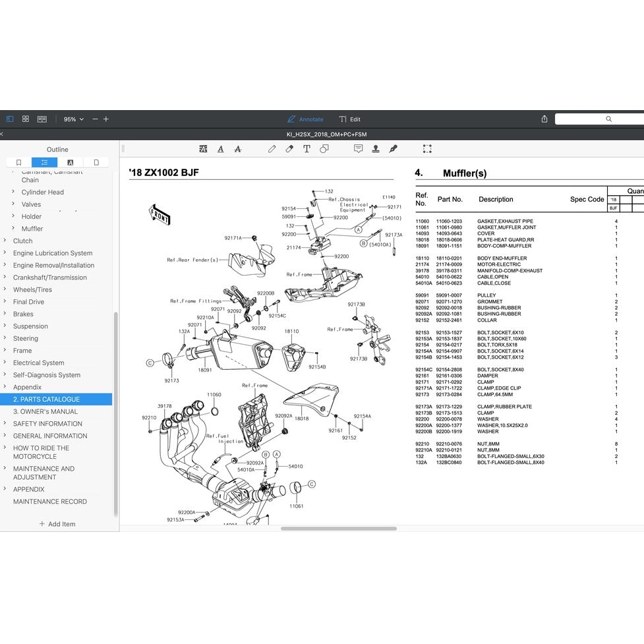Image resolution: width=644 pixels, height=644 pixels.
Task: Click the Add Item button
Action: click(x=57, y=524)
